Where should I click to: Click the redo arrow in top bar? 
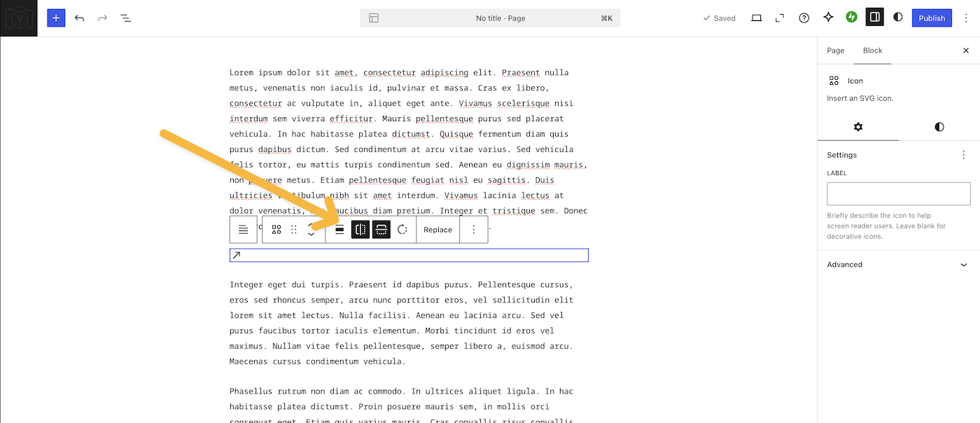point(102,18)
